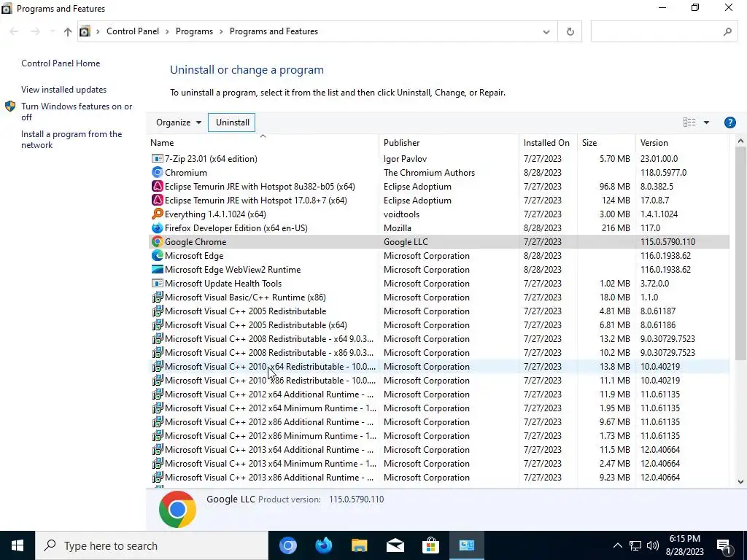Open the notifications action center icon

(724, 546)
